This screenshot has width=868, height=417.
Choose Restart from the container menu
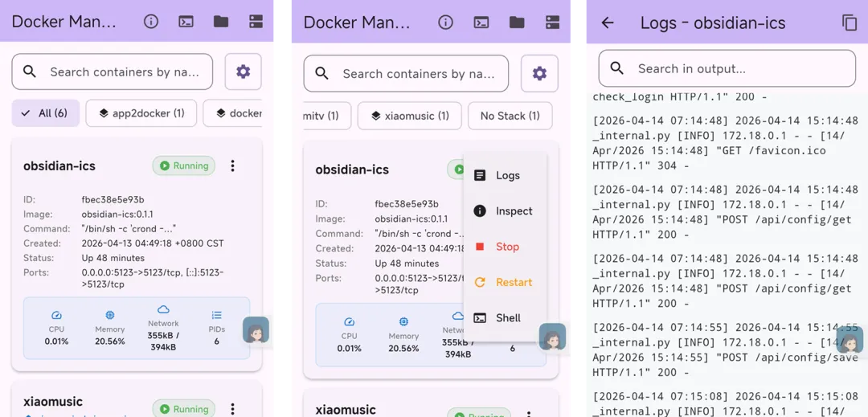coord(505,282)
